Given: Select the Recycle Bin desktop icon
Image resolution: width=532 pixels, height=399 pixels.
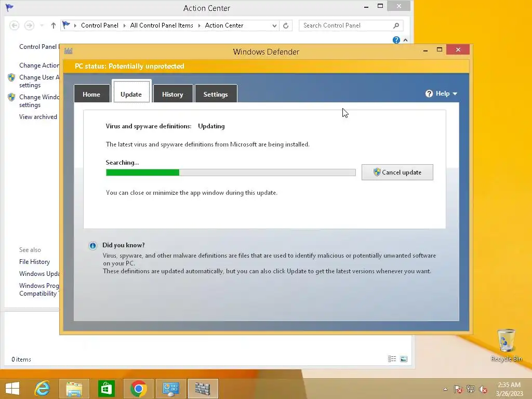Looking at the screenshot, I should (x=506, y=345).
